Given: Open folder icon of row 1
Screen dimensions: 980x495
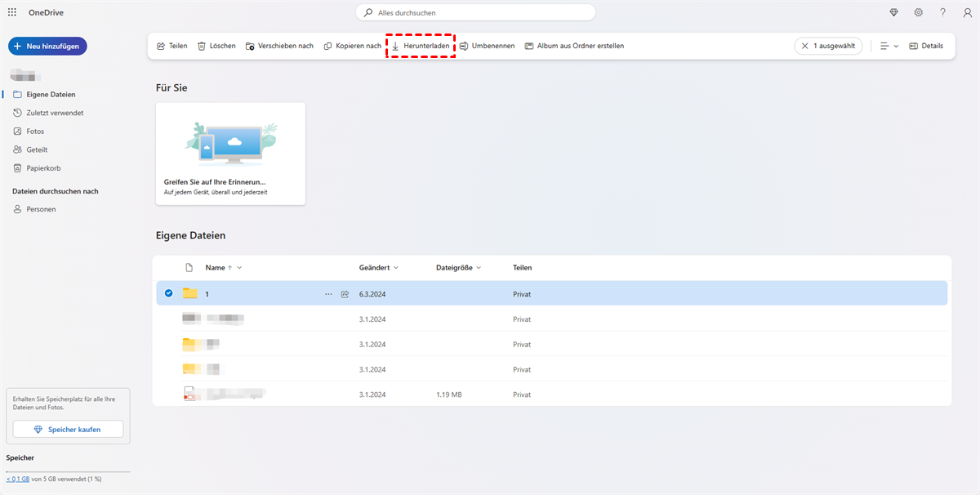Looking at the screenshot, I should pyautogui.click(x=190, y=293).
